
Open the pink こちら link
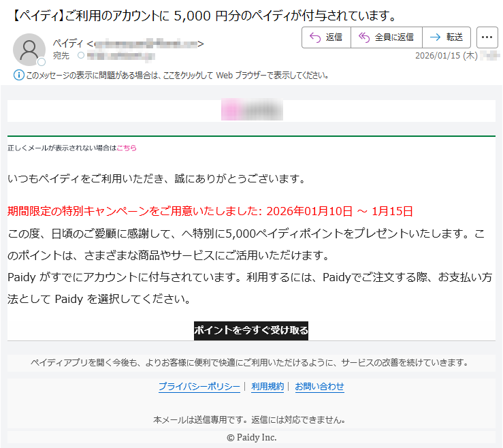coord(127,148)
